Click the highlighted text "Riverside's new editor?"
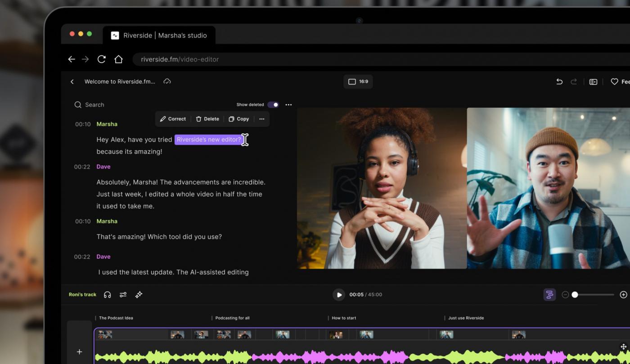Screen dimensions: 630x364 [x=209, y=139]
